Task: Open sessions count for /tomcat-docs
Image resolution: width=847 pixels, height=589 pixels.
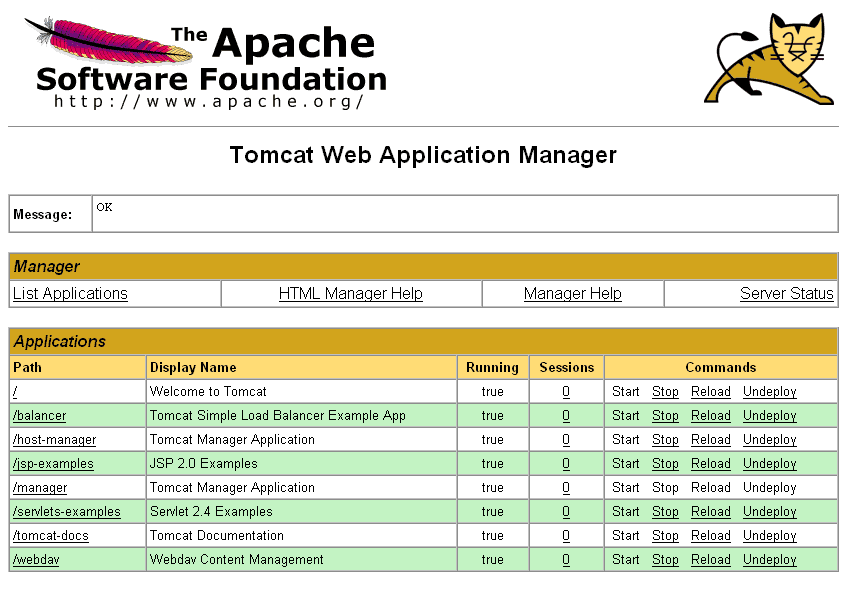Action: 566,536
